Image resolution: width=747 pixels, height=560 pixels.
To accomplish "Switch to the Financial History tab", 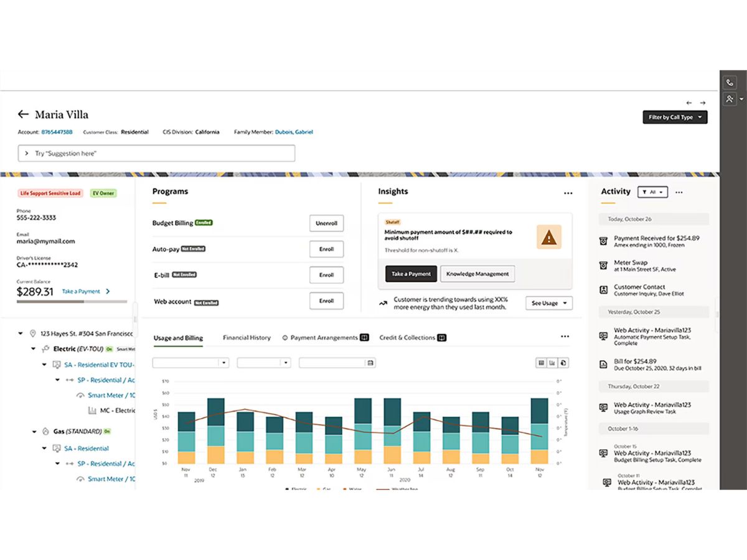I will coord(247,338).
